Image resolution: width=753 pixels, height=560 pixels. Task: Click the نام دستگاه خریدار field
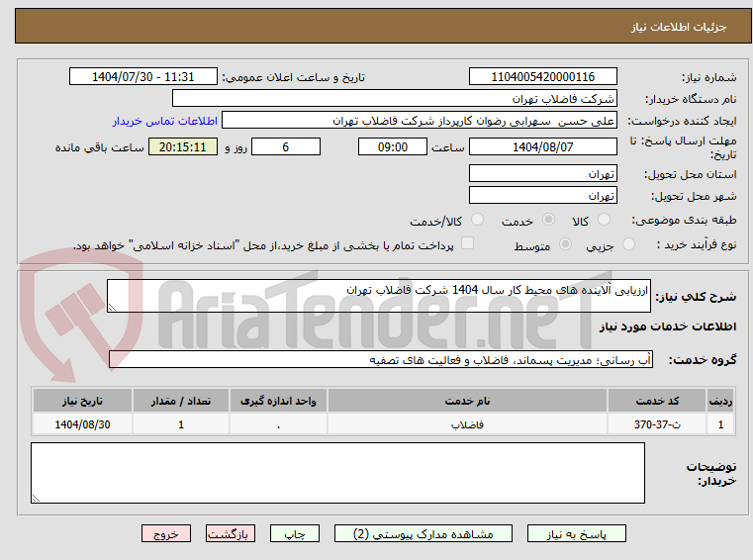(x=394, y=99)
